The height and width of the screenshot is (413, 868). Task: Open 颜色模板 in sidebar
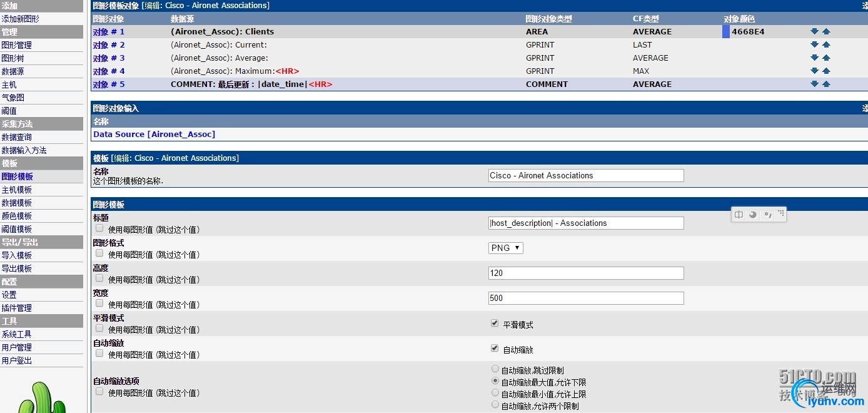pyautogui.click(x=16, y=216)
